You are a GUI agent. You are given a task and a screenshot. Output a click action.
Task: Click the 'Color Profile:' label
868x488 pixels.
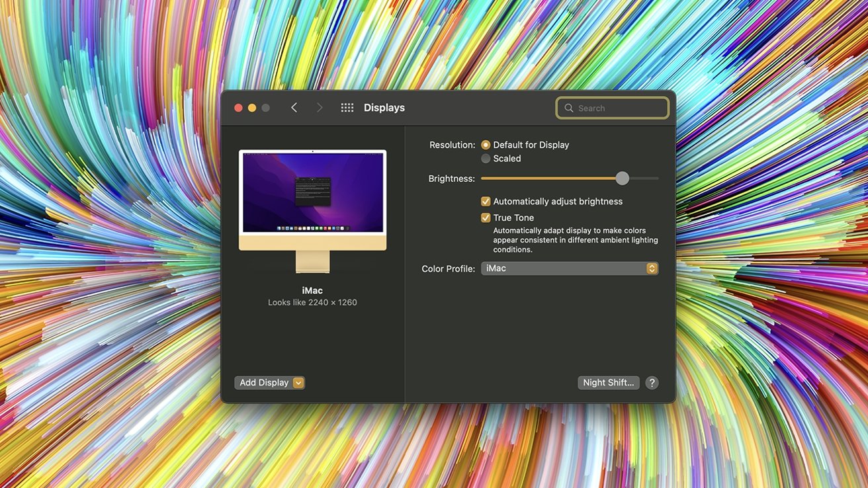(x=449, y=269)
